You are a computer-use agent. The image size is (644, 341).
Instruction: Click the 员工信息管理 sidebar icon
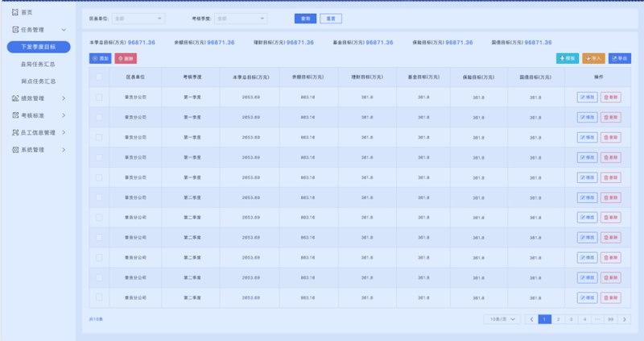(x=15, y=132)
